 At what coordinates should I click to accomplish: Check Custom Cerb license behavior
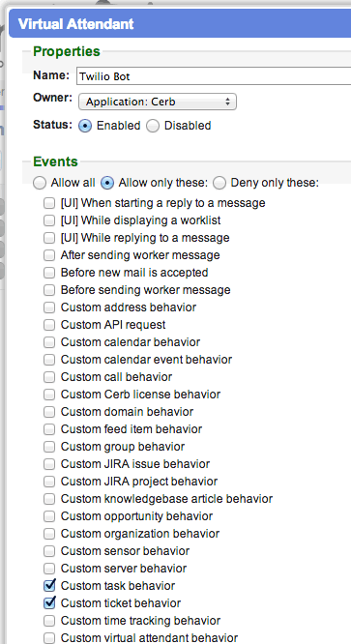[49, 395]
